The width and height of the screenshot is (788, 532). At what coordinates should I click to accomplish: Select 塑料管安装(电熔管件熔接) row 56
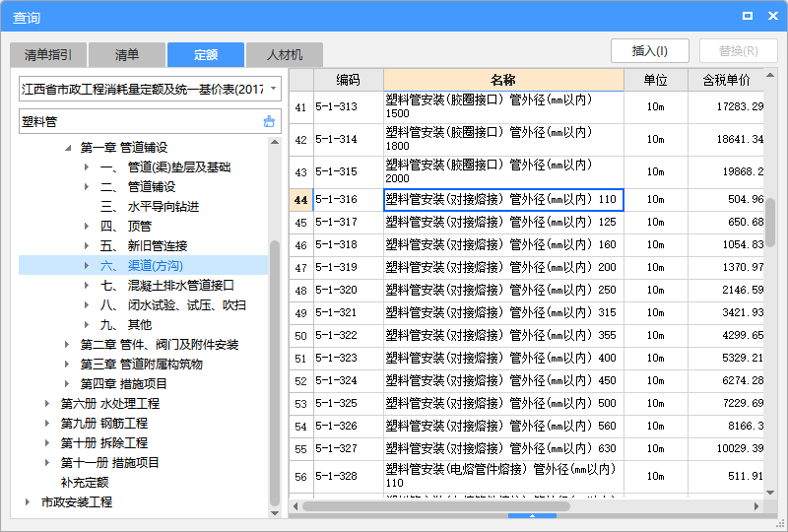coord(503,476)
